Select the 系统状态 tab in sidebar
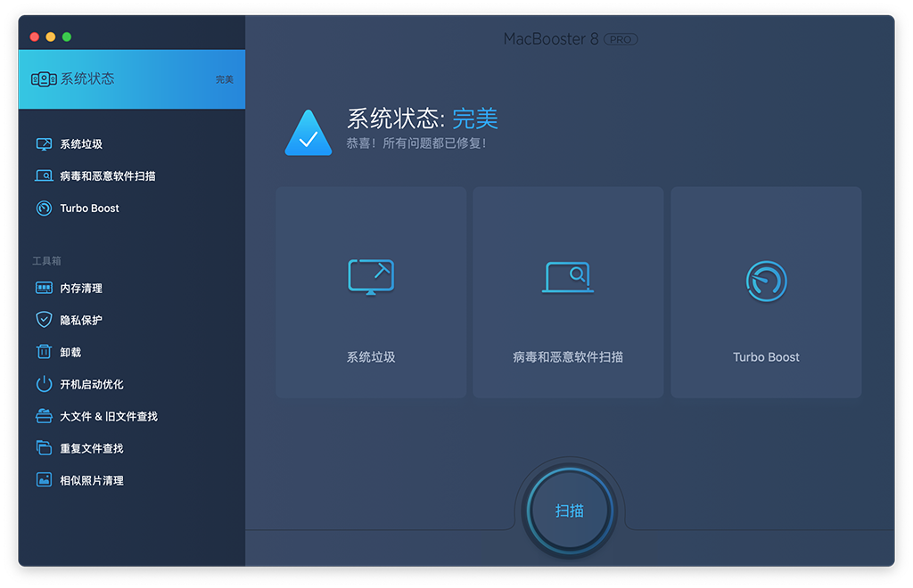The width and height of the screenshot is (913, 588). (132, 79)
